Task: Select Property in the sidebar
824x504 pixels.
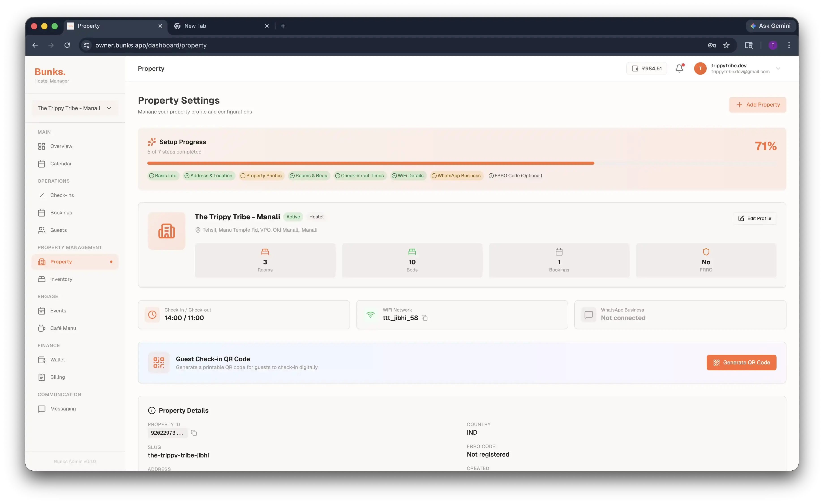Action: [75, 262]
